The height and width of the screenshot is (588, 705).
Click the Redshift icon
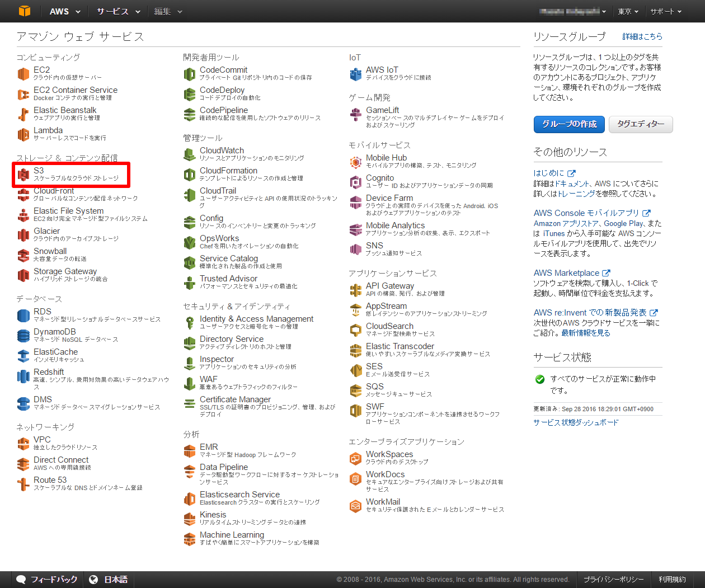point(23,376)
